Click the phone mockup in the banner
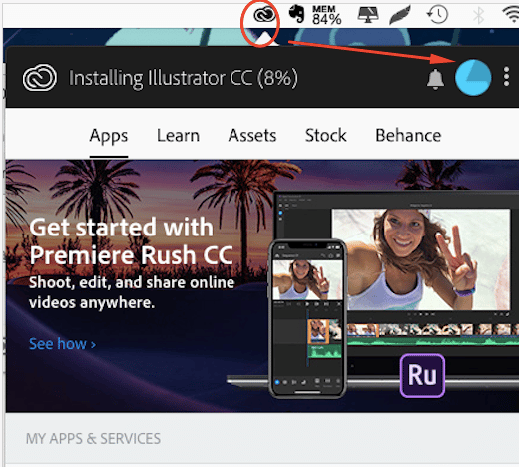 pos(307,318)
